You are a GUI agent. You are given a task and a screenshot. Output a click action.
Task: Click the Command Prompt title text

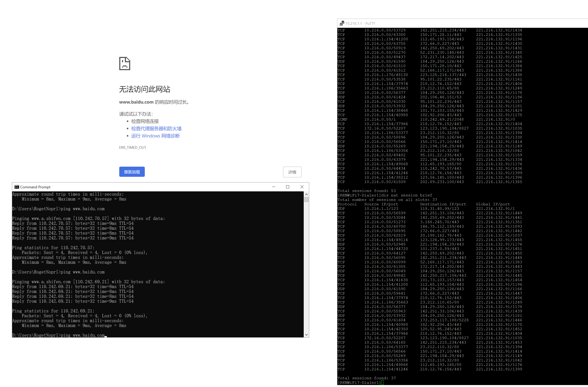point(35,187)
